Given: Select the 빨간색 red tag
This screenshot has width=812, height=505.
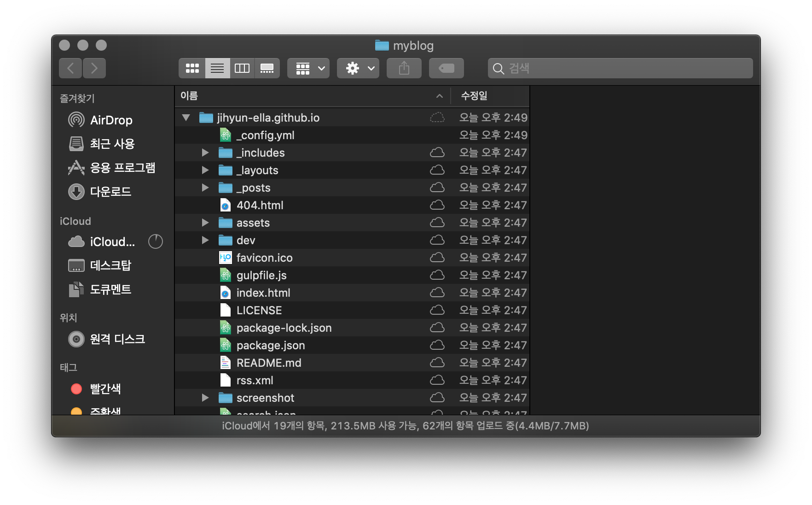Looking at the screenshot, I should (96, 389).
